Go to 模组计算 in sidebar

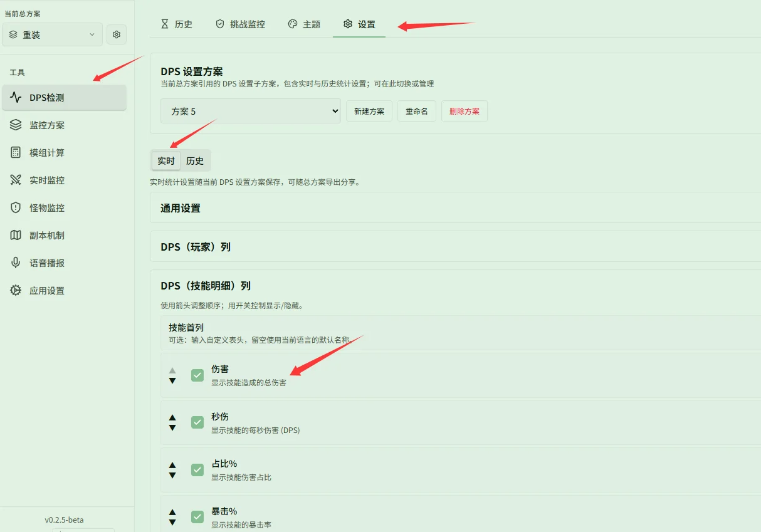(x=65, y=153)
